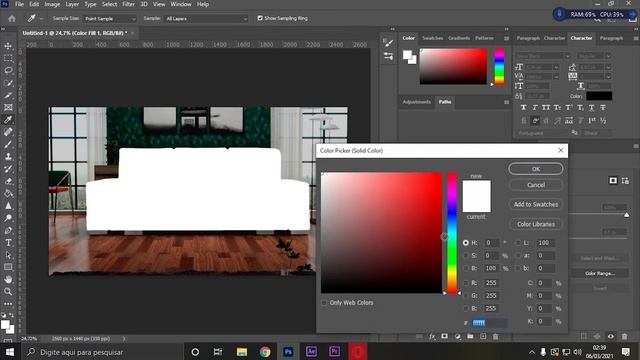Screen dimensions: 640x360
Task: Select the Hand tool
Action: (x=8, y=280)
